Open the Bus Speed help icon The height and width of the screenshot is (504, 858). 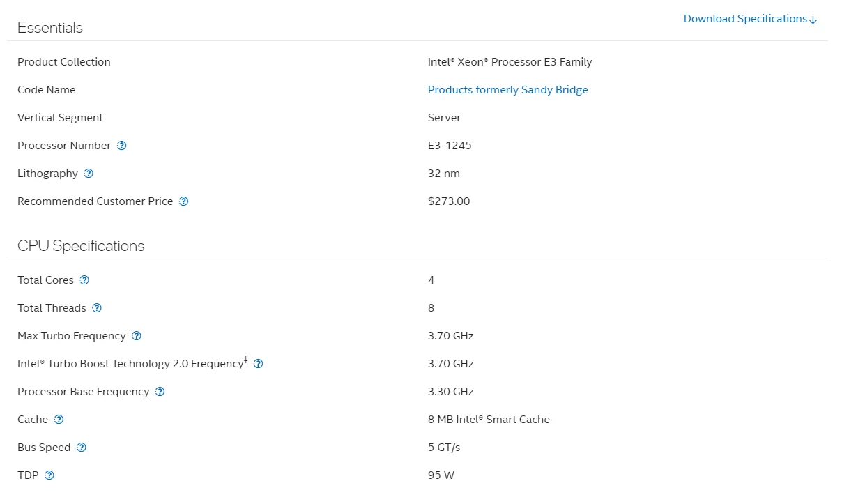pyautogui.click(x=82, y=448)
